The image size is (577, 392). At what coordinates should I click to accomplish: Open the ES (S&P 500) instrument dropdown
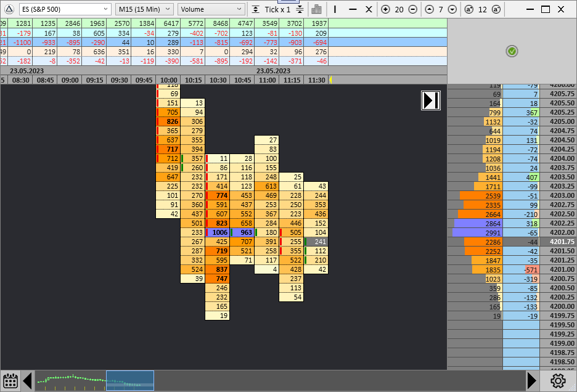click(65, 9)
